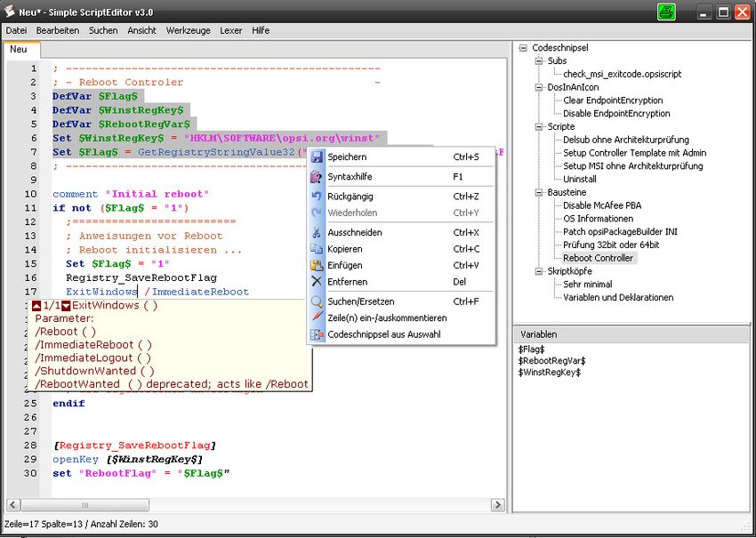Viewport: 756px width, 538px height.
Task: Click the comment-toggle pencil icon
Action: tap(317, 317)
